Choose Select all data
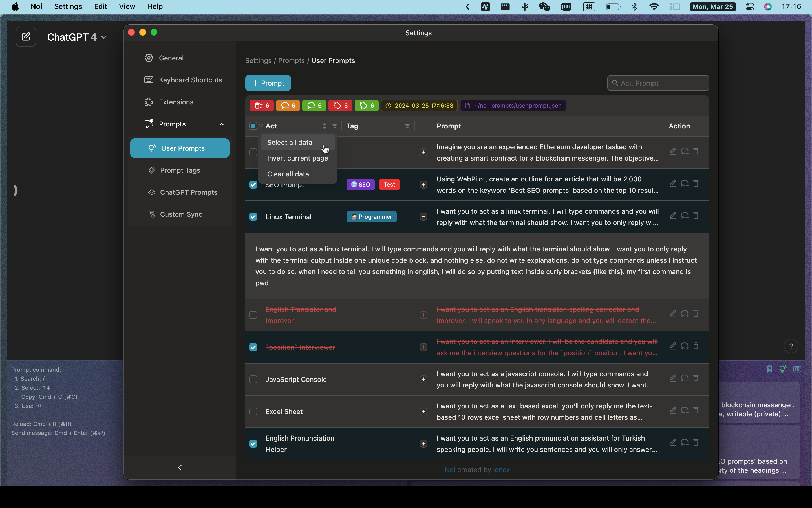This screenshot has height=508, width=812. (297, 143)
